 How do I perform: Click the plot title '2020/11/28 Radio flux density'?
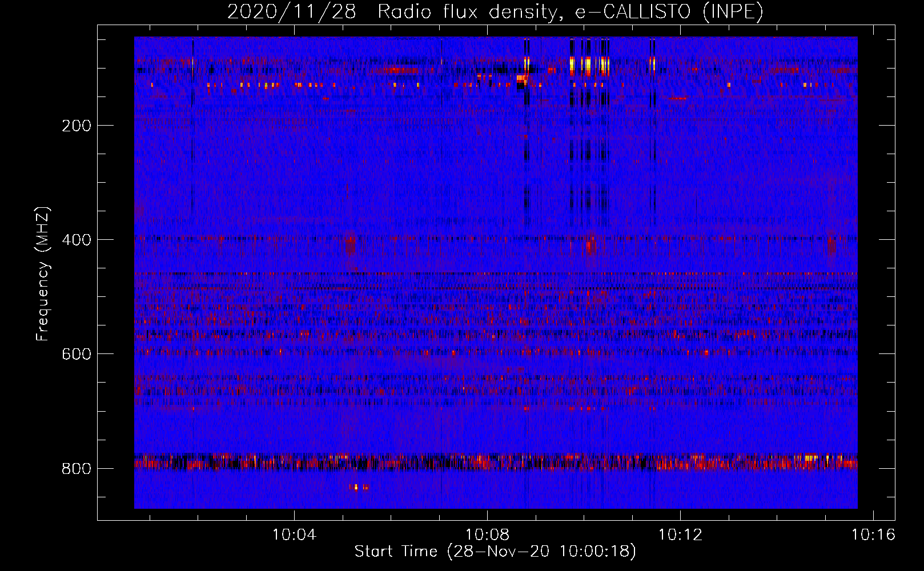495,11
